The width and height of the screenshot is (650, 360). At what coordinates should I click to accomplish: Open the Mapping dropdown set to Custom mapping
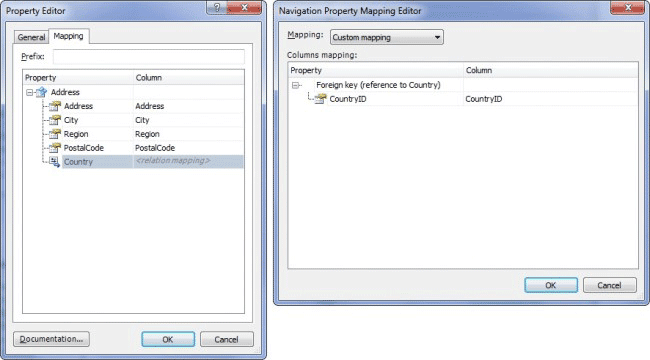(x=386, y=37)
